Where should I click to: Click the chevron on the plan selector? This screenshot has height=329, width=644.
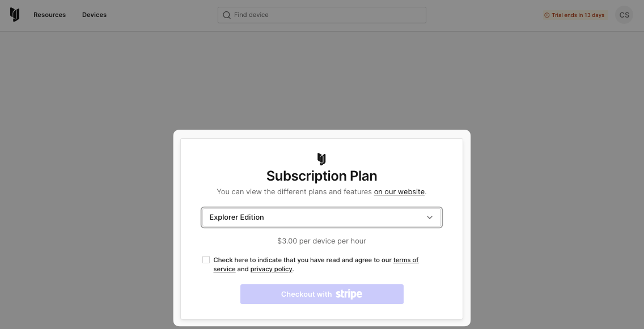pos(430,217)
